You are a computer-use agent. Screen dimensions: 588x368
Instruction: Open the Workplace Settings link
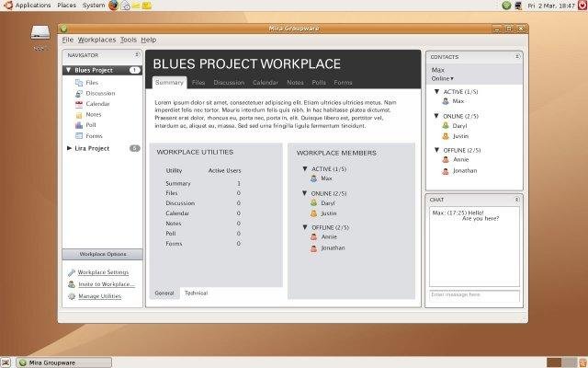pyautogui.click(x=103, y=272)
